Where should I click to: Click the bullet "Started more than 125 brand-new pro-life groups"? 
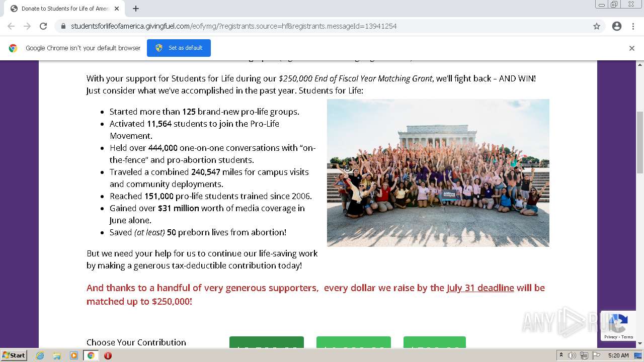(204, 112)
